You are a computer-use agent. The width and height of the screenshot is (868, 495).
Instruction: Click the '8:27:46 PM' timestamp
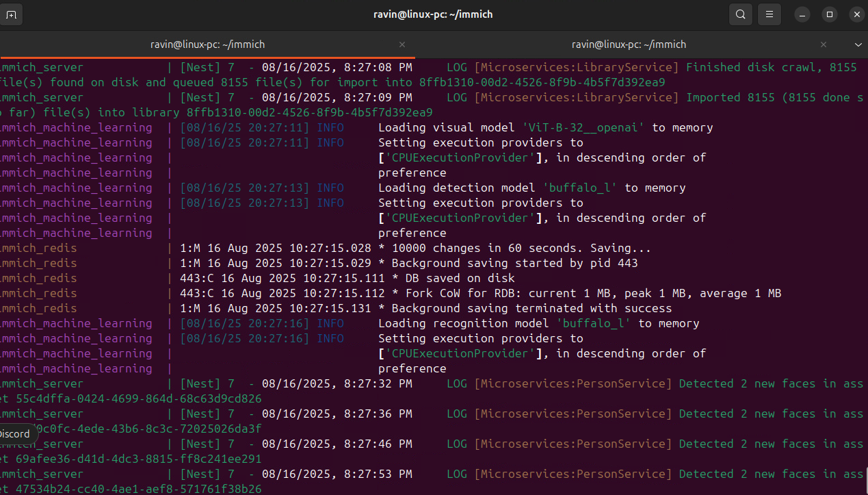tap(378, 444)
